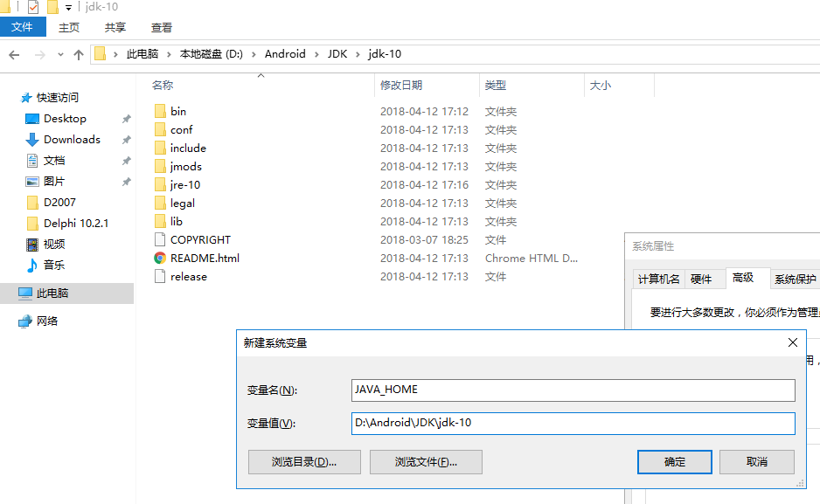Open Delphi 10.2.1 folder in sidebar
The width and height of the screenshot is (820, 504).
point(76,223)
